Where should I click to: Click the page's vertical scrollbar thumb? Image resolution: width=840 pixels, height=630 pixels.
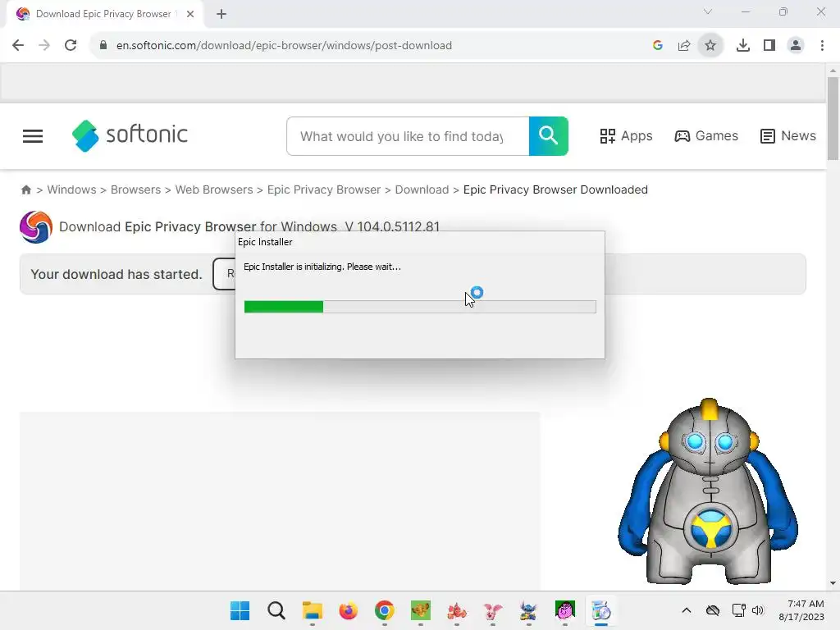pos(833,118)
